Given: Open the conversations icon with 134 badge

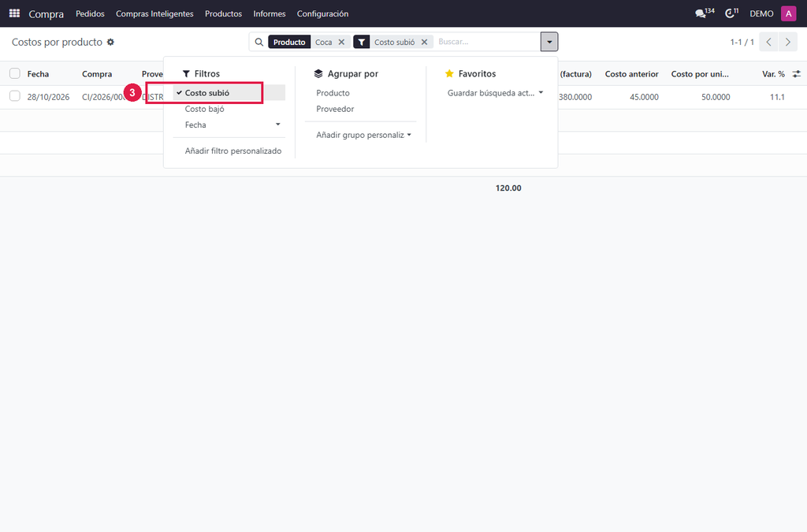Looking at the screenshot, I should click(x=705, y=13).
